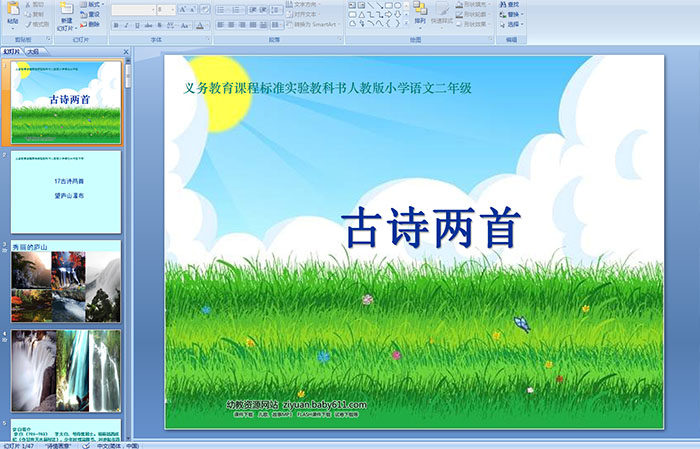Open the Quick Styles gallery

[442, 14]
